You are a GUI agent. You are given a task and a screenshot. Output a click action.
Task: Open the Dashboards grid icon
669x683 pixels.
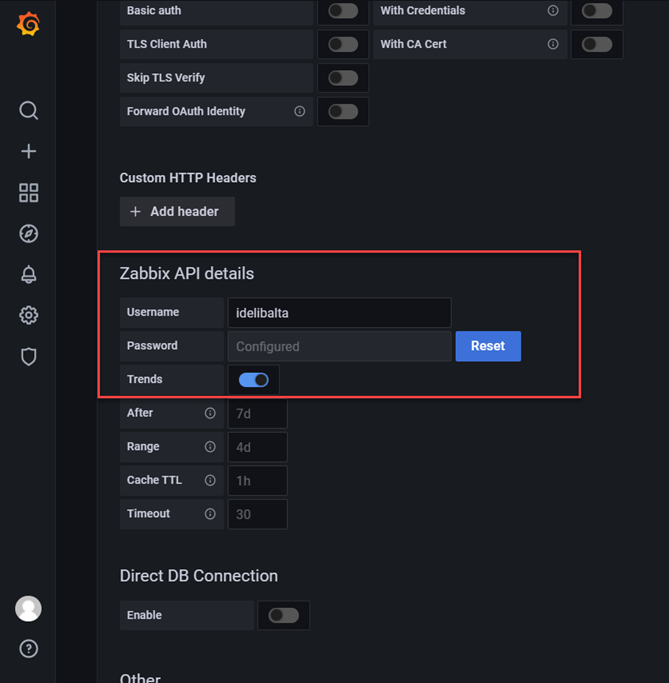[29, 193]
